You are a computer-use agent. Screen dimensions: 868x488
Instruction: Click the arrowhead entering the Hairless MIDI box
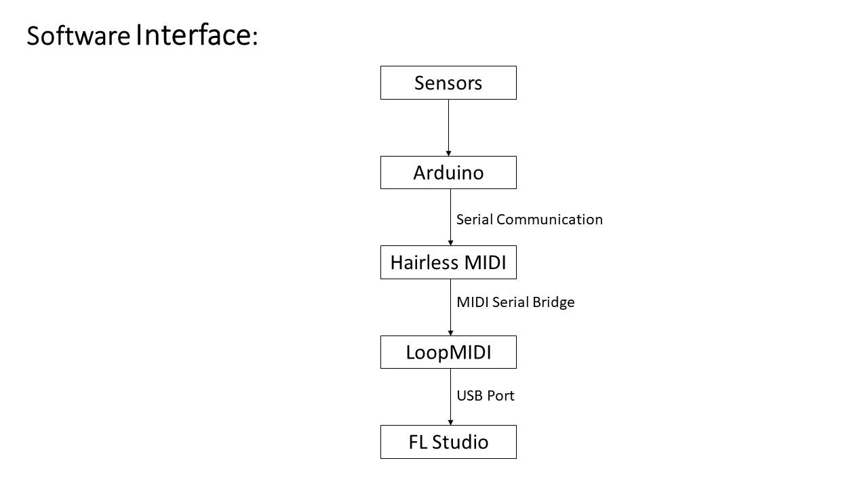click(450, 243)
